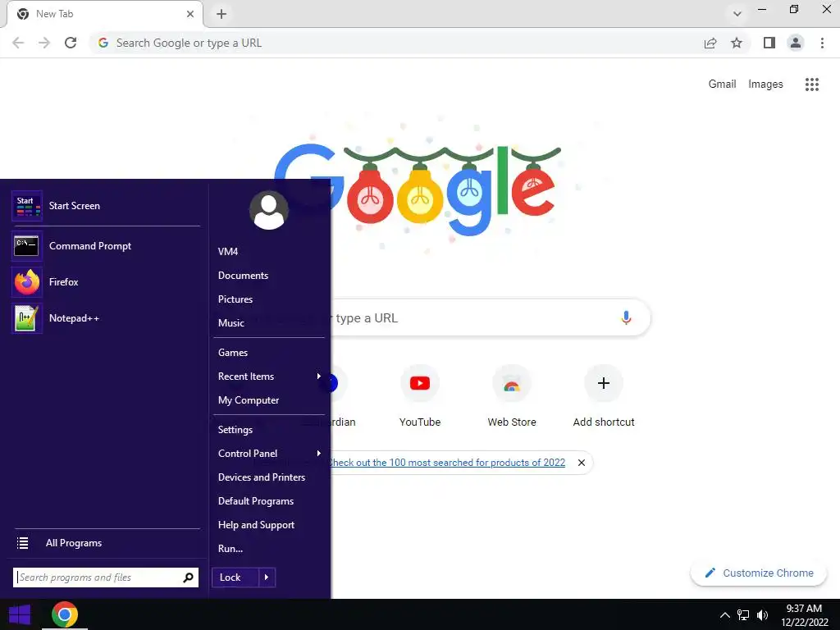Click the Add shortcut plus tile

tap(604, 396)
